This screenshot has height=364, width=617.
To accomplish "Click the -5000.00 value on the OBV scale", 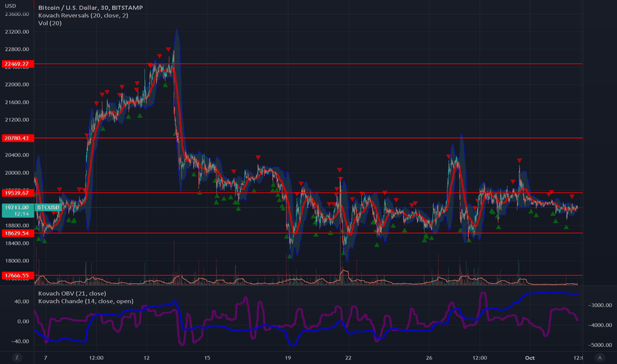I will click(600, 345).
